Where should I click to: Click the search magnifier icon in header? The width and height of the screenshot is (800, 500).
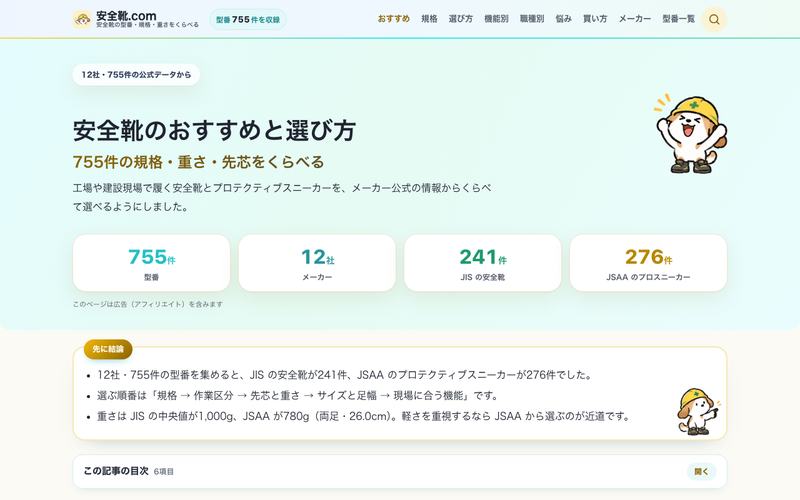(714, 19)
